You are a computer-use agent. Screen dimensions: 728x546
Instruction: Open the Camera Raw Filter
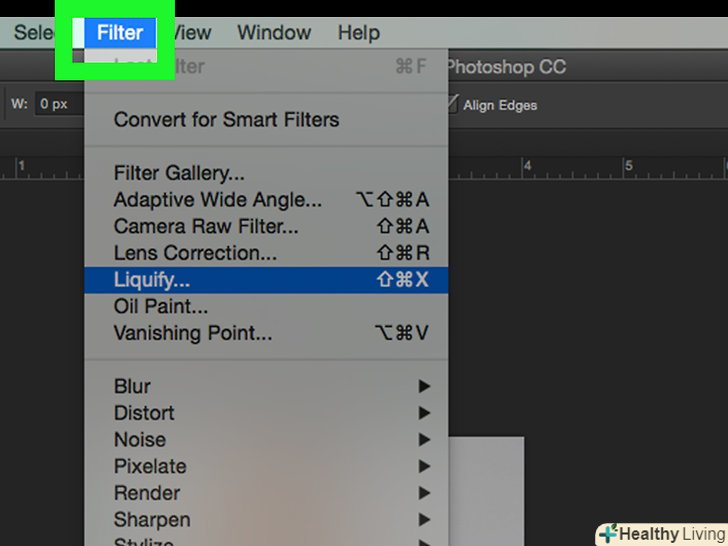tap(206, 227)
